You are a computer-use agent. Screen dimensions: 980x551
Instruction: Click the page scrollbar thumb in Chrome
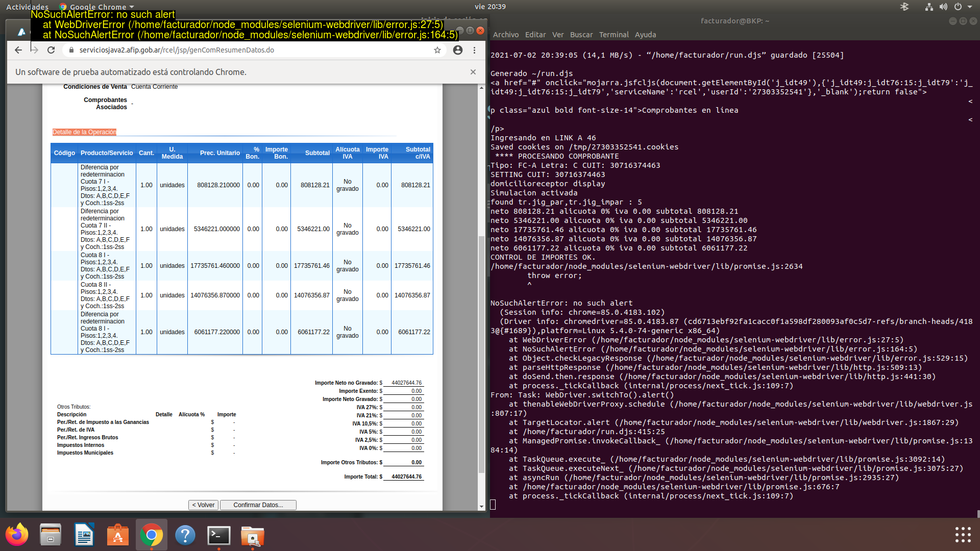tap(481, 355)
